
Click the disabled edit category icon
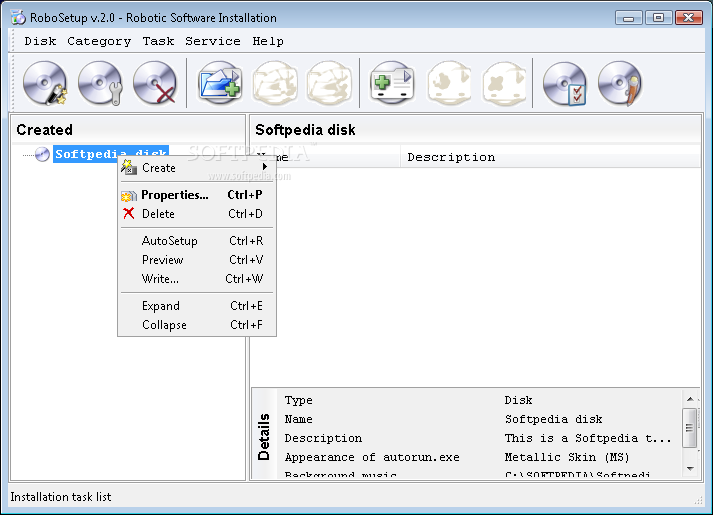pyautogui.click(x=275, y=83)
